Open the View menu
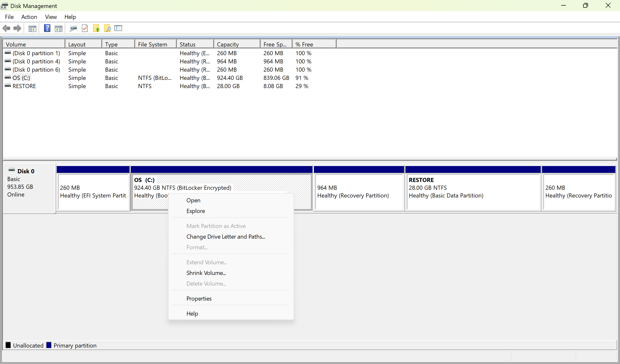This screenshot has height=364, width=620. coord(51,17)
